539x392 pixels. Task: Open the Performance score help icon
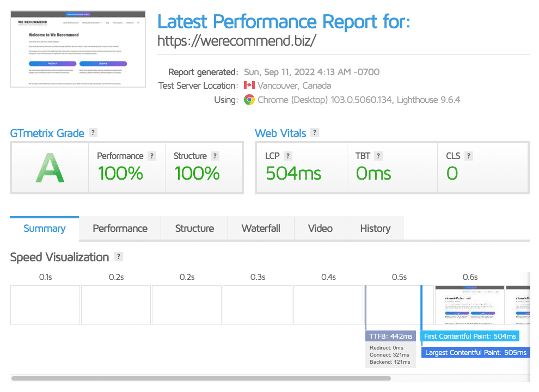pos(152,156)
